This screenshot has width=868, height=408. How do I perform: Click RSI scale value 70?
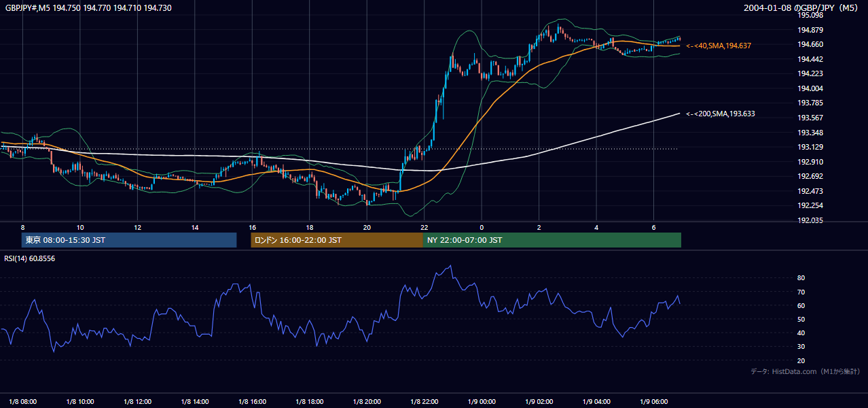801,292
